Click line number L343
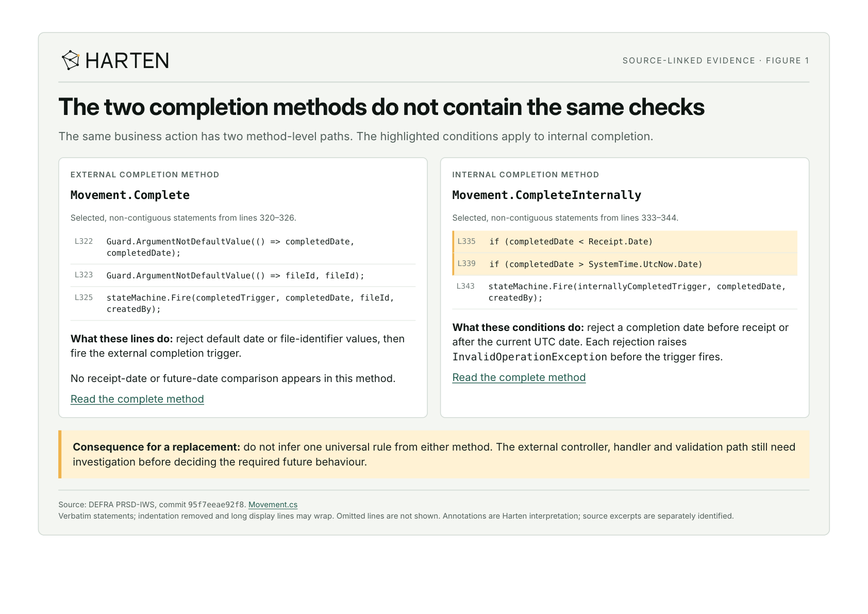This screenshot has width=868, height=614. (465, 286)
